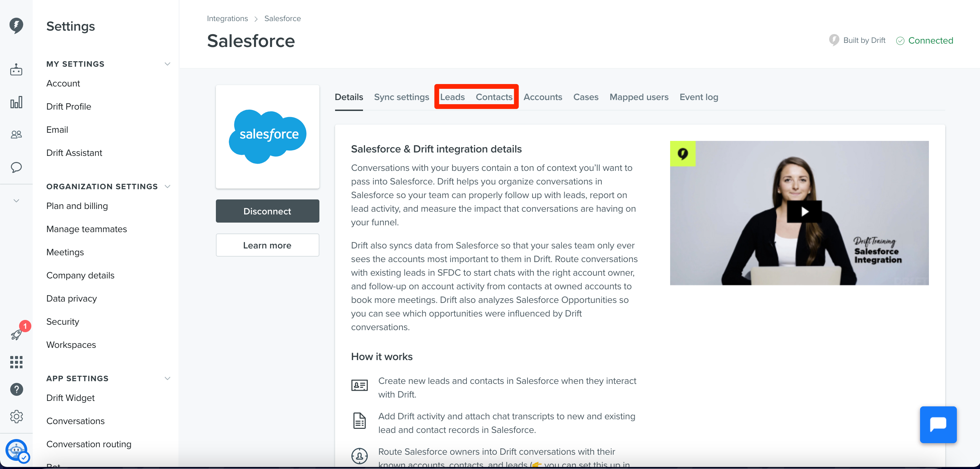
Task: Open the contacts people icon
Action: [x=16, y=135]
